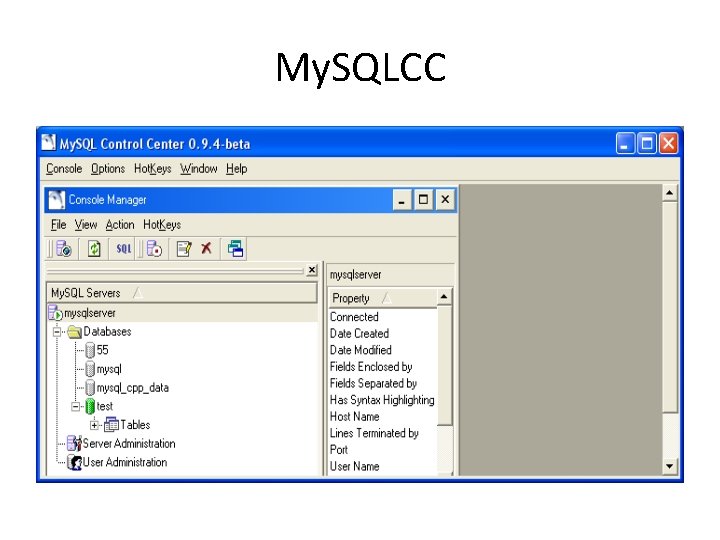Click Lines Terminated by property

(x=374, y=433)
